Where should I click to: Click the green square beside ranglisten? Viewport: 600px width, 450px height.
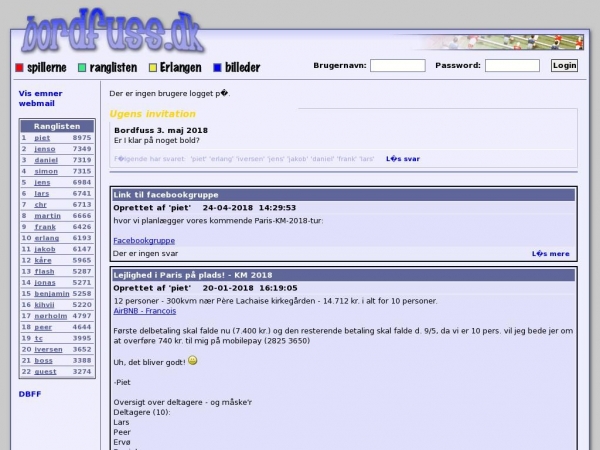[x=82, y=68]
